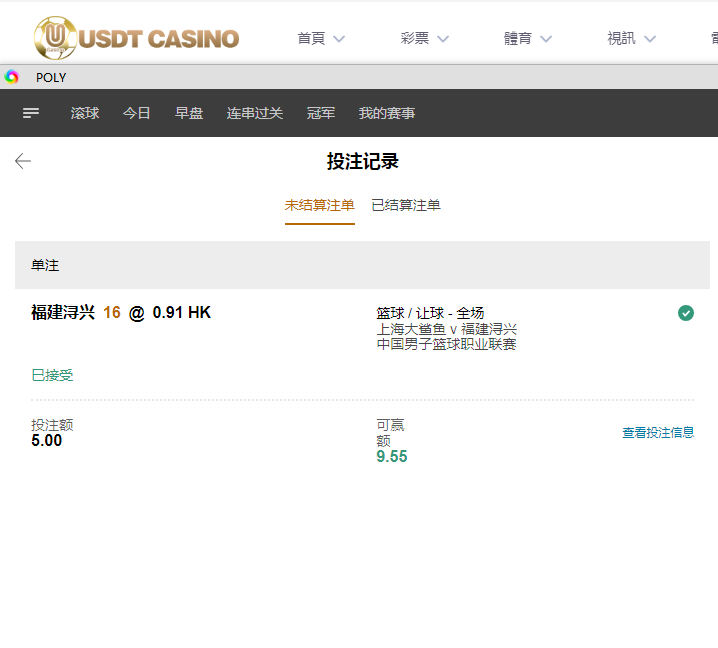Open 我的赛事 in the sports bar

[386, 113]
